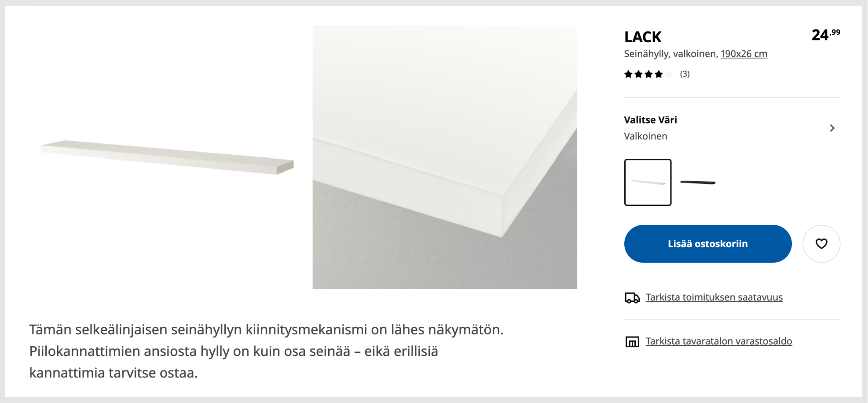The height and width of the screenshot is (403, 868).
Task: Select the black shelf color option
Action: coord(698,182)
